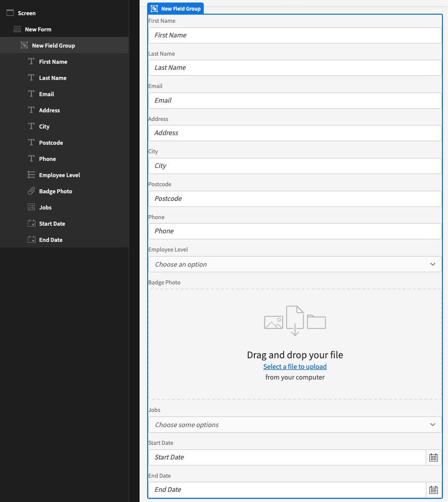Expand the Jobs chevron arrow
Image resolution: width=448 pixels, height=502 pixels.
click(433, 425)
